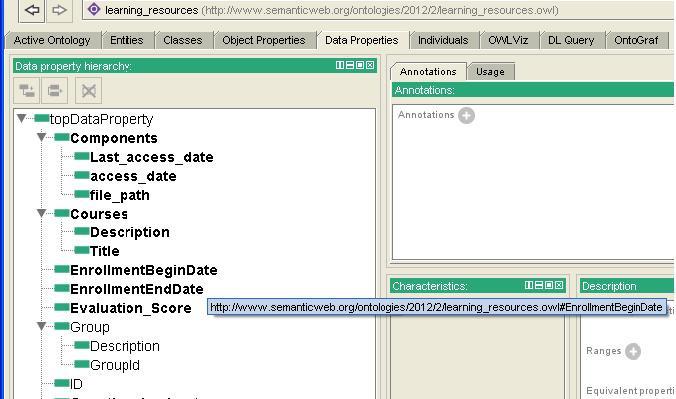The image size is (676, 399).
Task: Select topDataProperty in hierarchy
Action: 101,119
